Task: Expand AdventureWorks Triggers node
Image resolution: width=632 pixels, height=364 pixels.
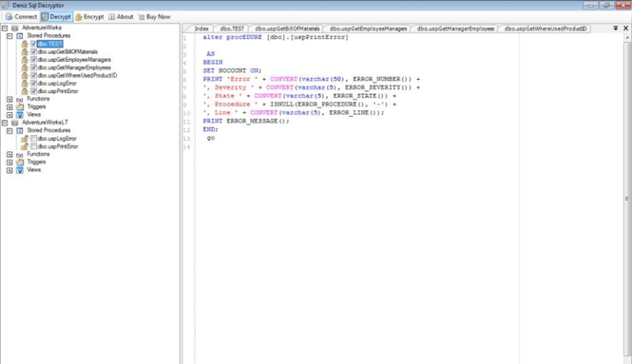Action: click(10, 106)
